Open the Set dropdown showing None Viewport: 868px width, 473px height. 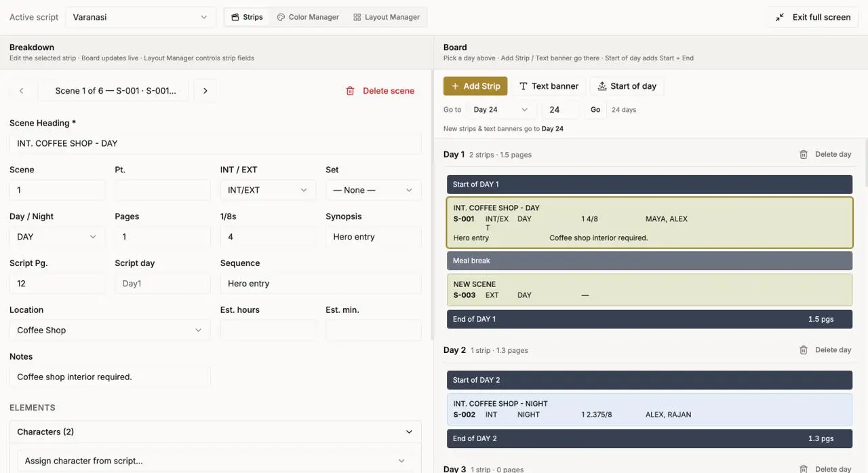pyautogui.click(x=373, y=190)
